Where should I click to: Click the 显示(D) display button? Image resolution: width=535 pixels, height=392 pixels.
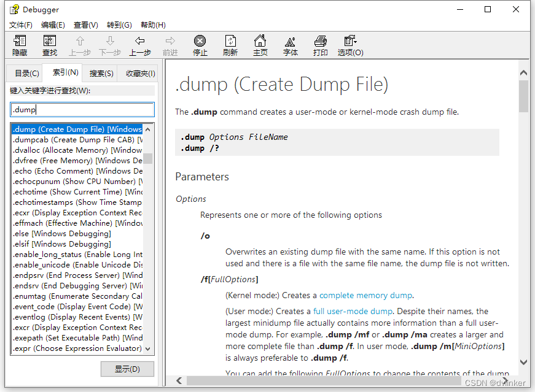[x=127, y=369]
